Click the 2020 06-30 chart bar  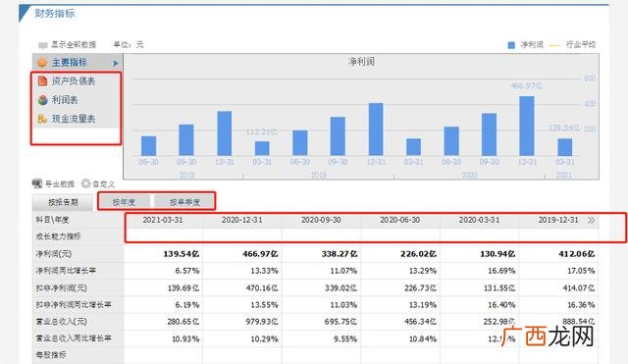[x=451, y=141]
